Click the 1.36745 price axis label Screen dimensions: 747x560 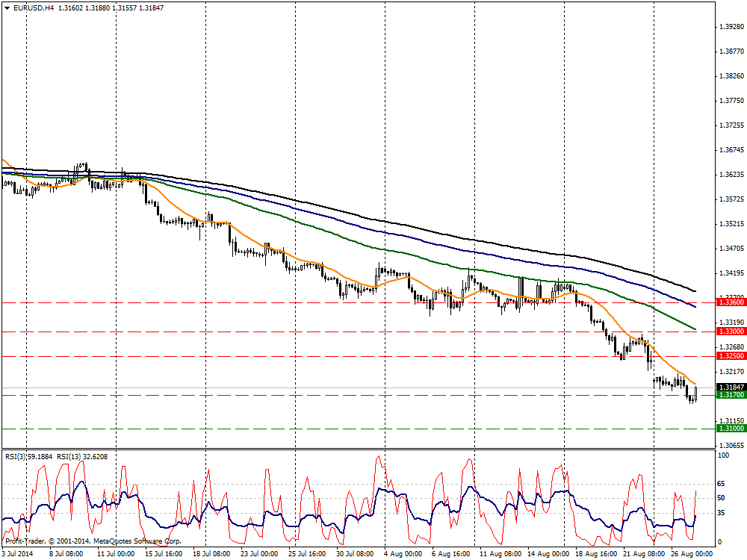click(x=731, y=150)
